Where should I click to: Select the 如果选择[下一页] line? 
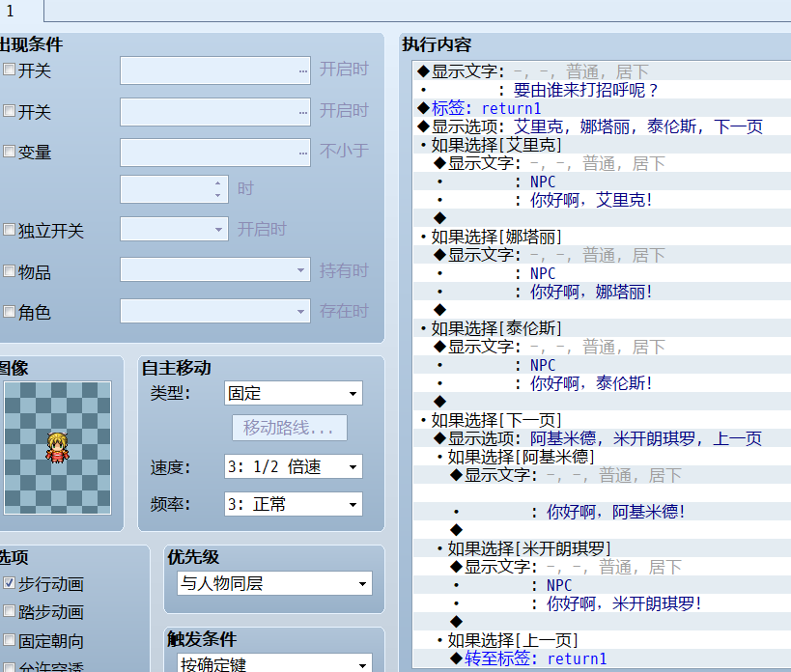coord(602,420)
